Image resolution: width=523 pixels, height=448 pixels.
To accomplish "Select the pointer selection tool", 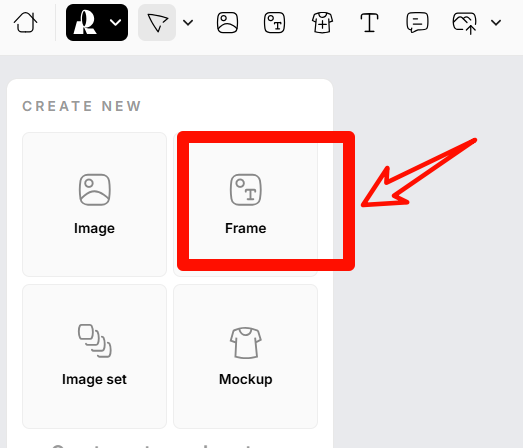I will tap(157, 23).
